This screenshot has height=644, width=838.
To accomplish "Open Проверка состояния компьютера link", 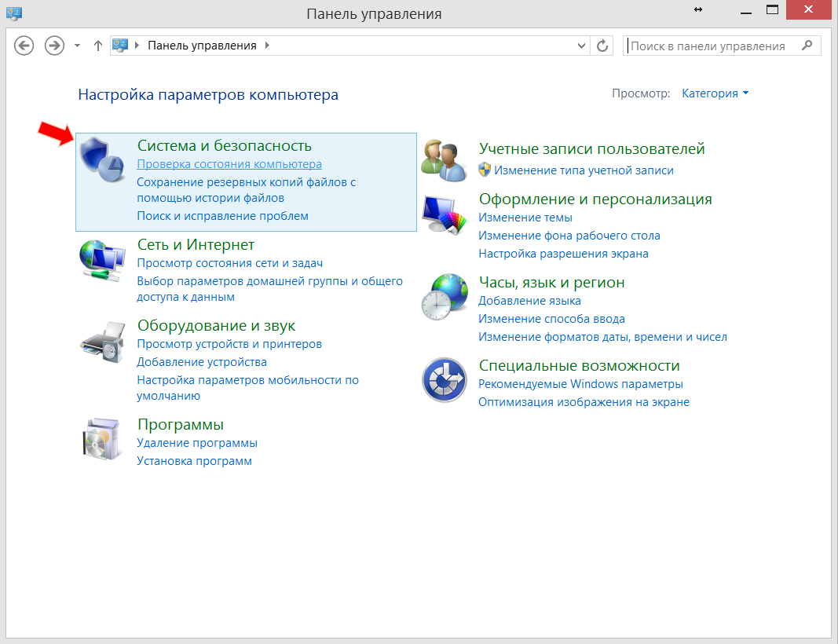I will click(x=229, y=164).
